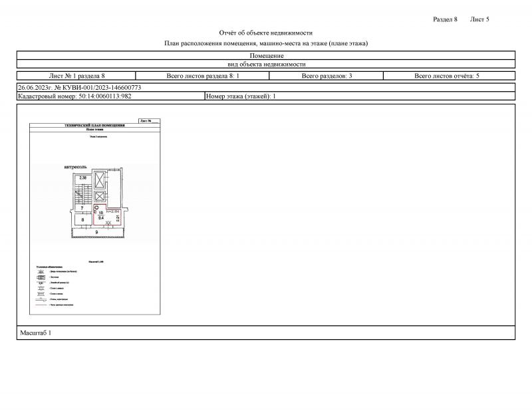Click the 'антресоль' label on the plan
The height and width of the screenshot is (411, 532).
[x=74, y=168]
